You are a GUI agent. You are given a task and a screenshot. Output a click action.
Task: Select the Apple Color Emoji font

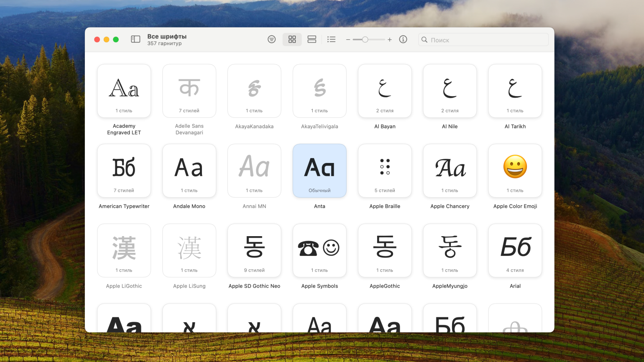(515, 171)
